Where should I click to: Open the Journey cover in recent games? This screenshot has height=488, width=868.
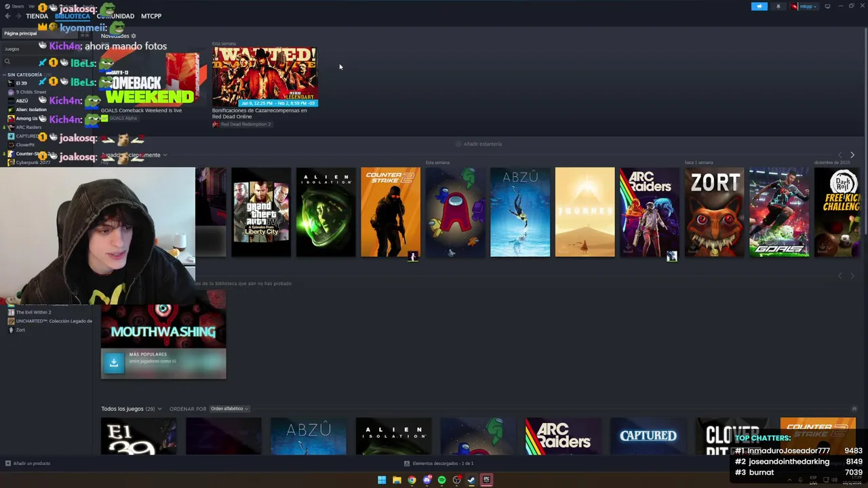click(585, 212)
